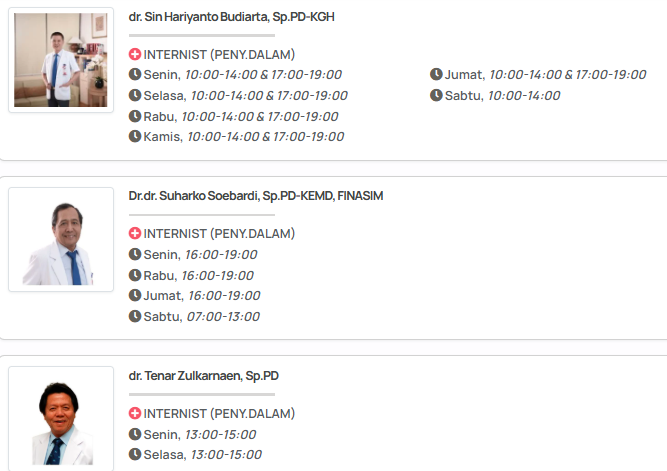Click the red plus icon beside Dr. Suharko's specialty
The height and width of the screenshot is (471, 667).
click(x=135, y=234)
